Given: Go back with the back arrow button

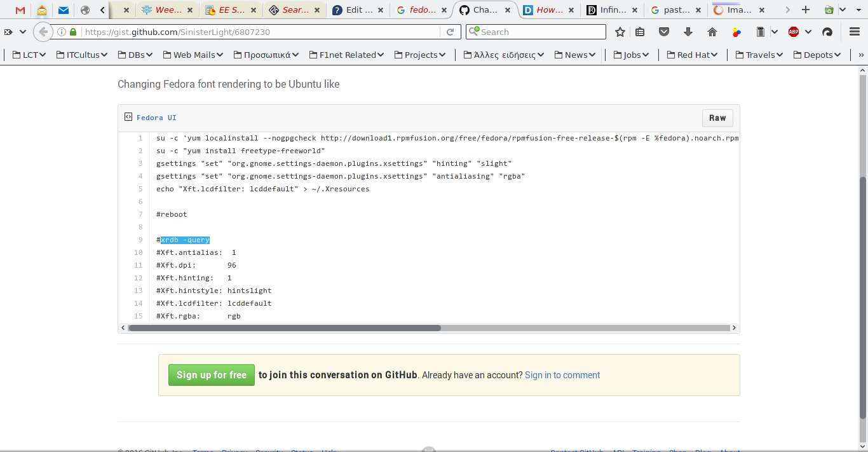Looking at the screenshot, I should pos(43,32).
